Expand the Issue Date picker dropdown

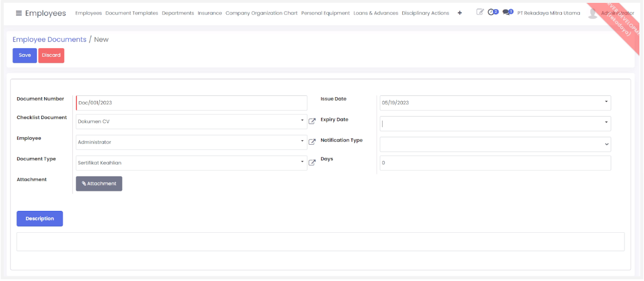pyautogui.click(x=606, y=102)
